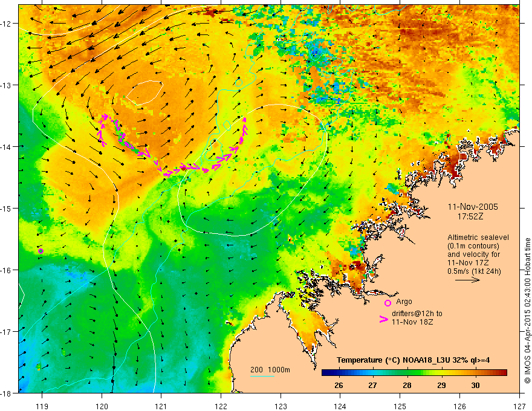532x411 pixels.
Task: Click the 29 label on the color scale
Action: [441, 386]
